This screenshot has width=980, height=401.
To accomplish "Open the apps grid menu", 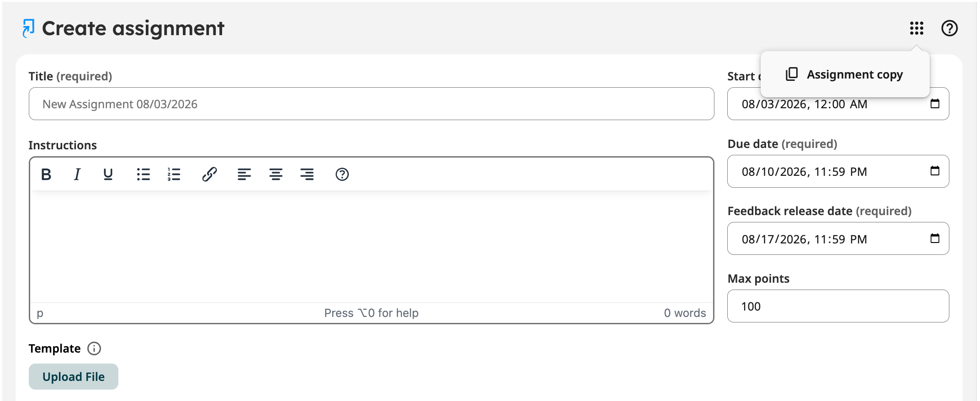I will 916,28.
